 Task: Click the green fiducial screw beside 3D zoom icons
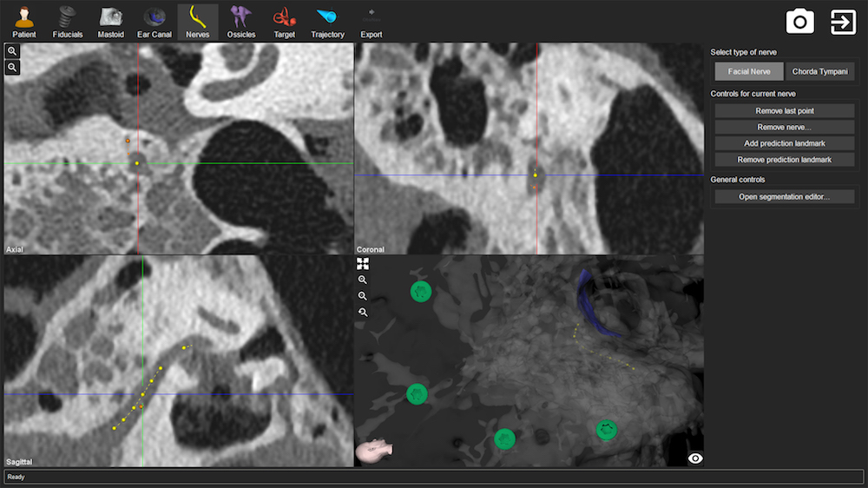point(421,291)
